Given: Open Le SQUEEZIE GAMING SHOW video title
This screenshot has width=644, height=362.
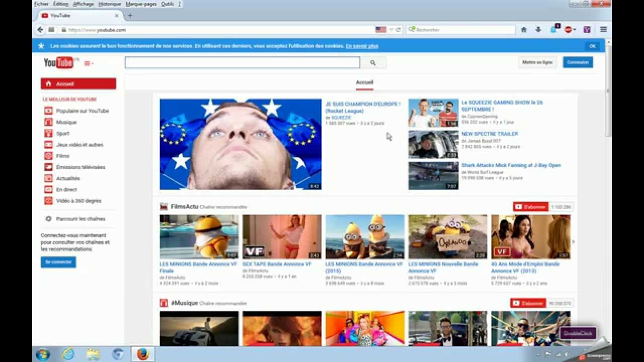Looking at the screenshot, I should tap(502, 106).
